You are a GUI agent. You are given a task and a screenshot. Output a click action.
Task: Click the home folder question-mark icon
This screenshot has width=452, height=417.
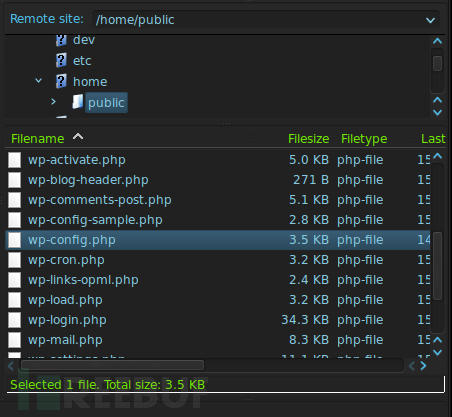point(61,81)
